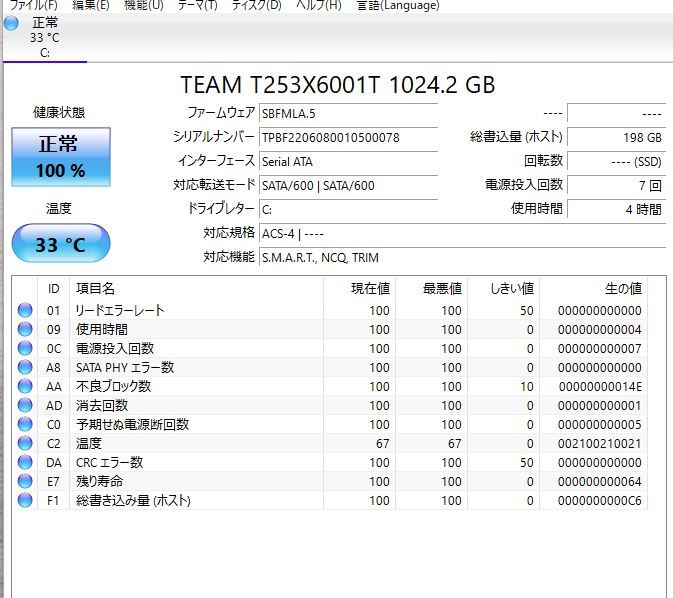This screenshot has width=673, height=598.
Task: Open the テーマ(T) menu
Action: [x=197, y=5]
